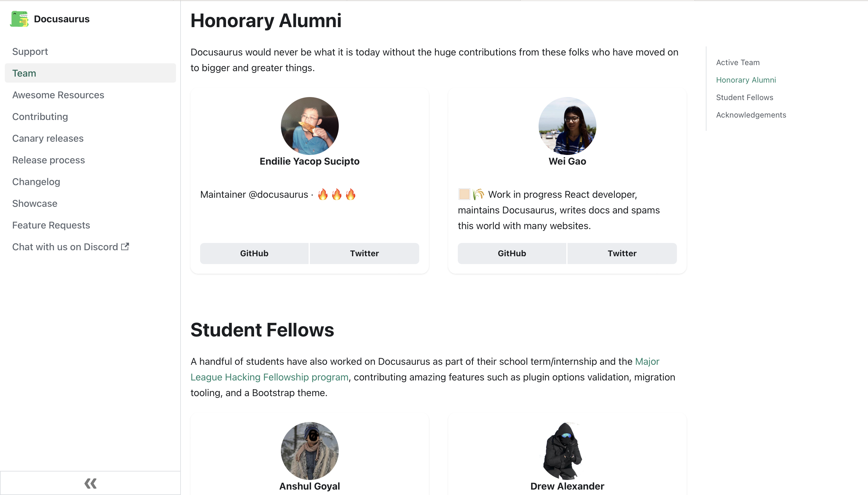Open the Changelog sidebar link
The image size is (868, 495).
coord(36,182)
